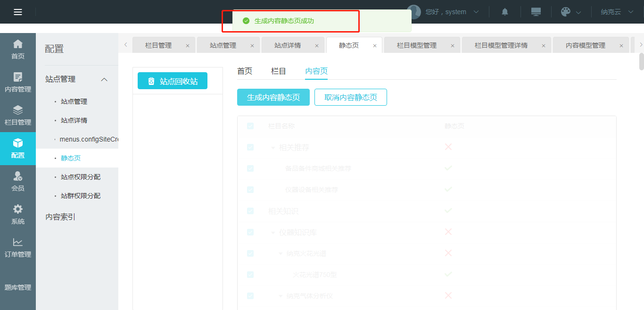Close the 栏目模型管理 tab
Screen dimensions: 644x310
click(x=453, y=46)
